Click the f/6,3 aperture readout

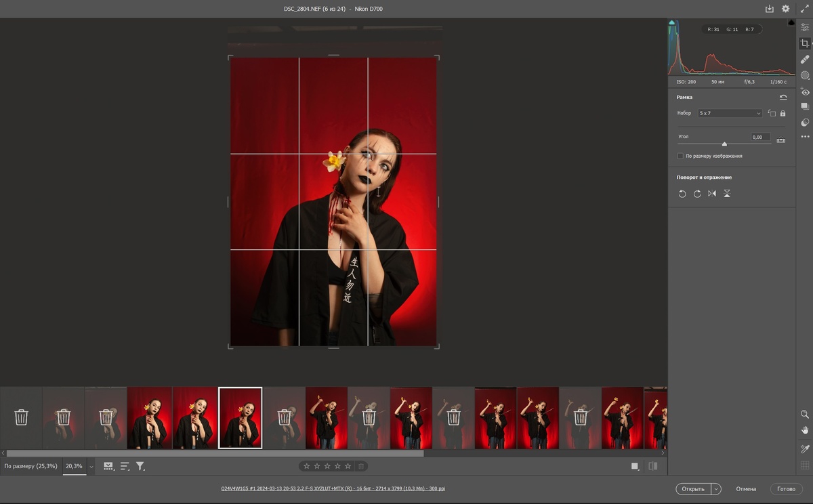point(749,82)
